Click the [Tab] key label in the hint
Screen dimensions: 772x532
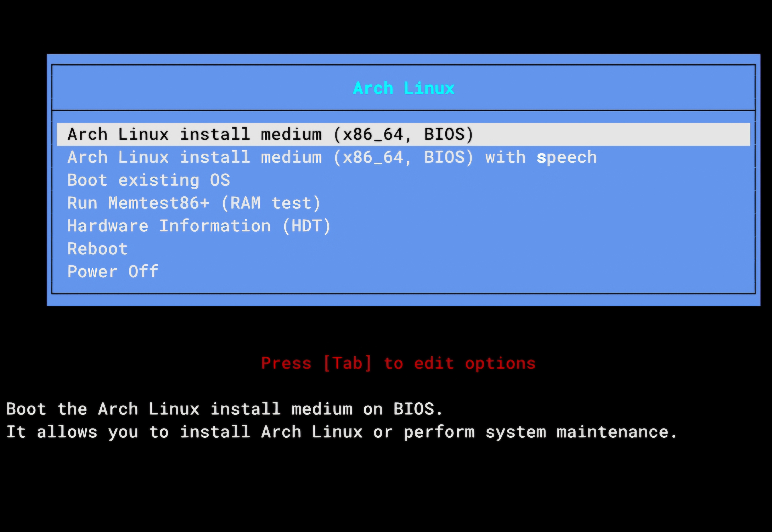(347, 363)
